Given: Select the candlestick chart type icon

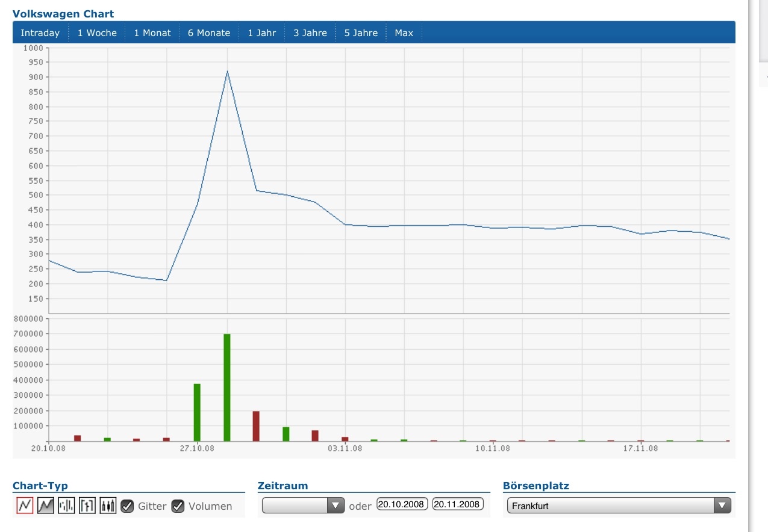Looking at the screenshot, I should (108, 506).
